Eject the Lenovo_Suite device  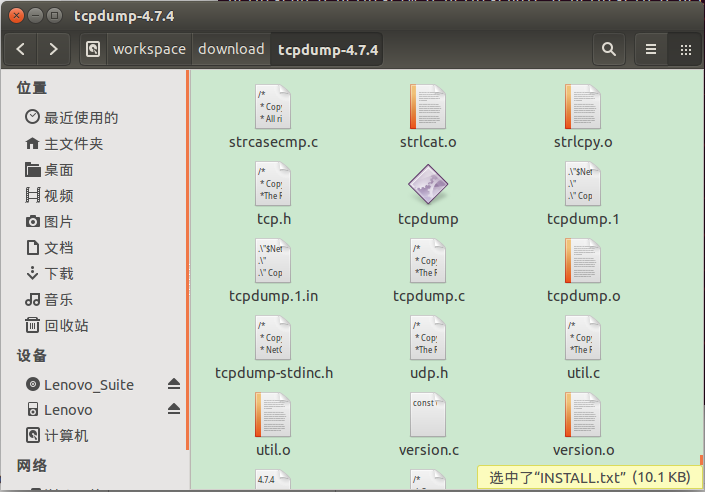[174, 384]
